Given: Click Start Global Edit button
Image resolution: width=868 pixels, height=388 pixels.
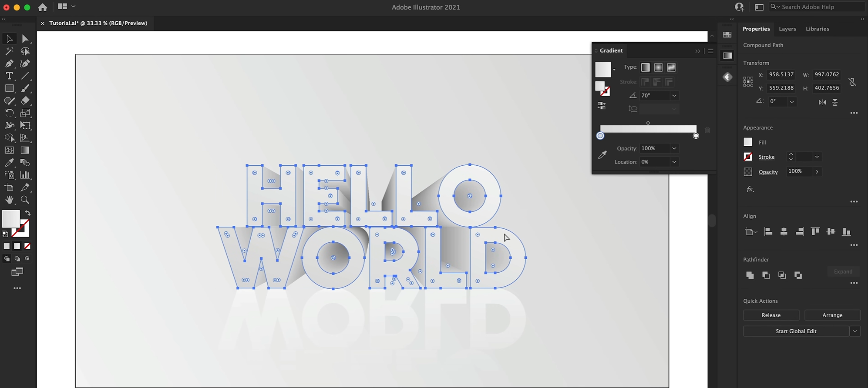Looking at the screenshot, I should click(796, 331).
